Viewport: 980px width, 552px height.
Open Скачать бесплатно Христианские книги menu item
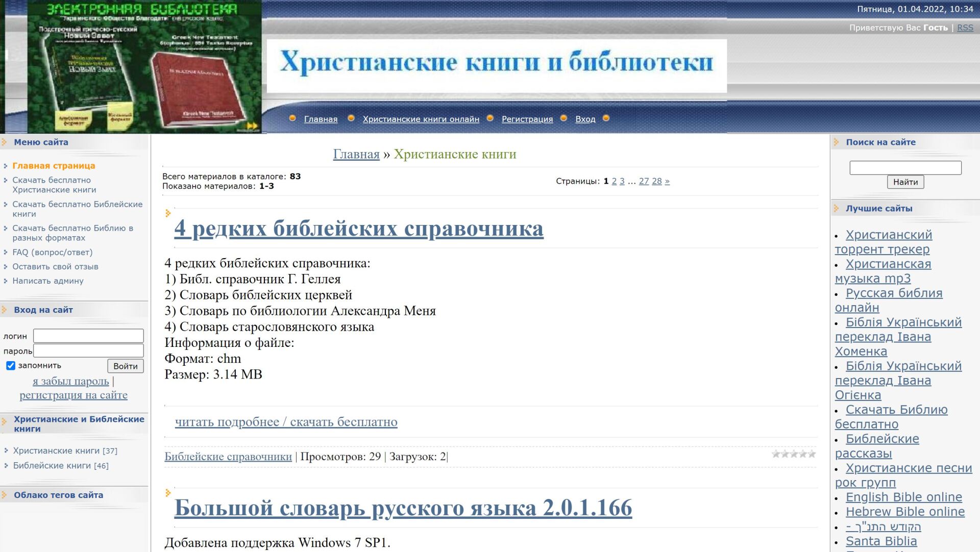coord(54,185)
